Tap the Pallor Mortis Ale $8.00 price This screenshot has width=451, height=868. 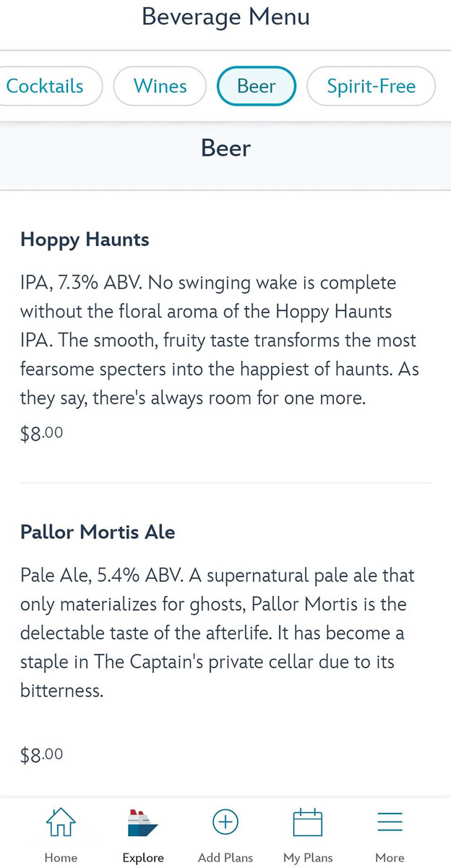[x=42, y=755]
